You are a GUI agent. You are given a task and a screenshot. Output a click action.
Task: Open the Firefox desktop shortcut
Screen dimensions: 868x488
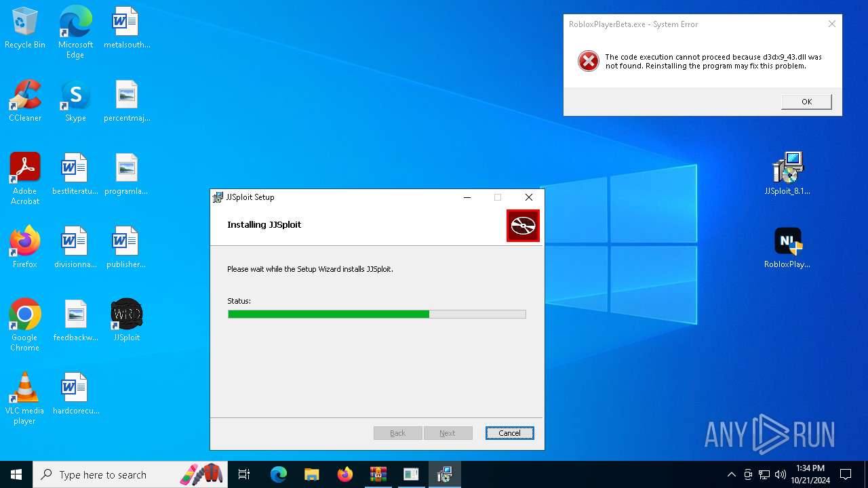tap(25, 248)
